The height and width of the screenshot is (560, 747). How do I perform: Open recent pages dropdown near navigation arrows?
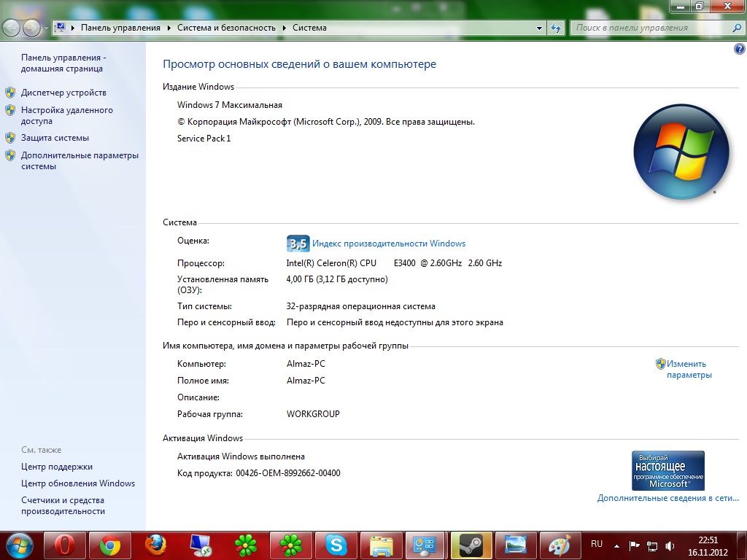pyautogui.click(x=46, y=28)
